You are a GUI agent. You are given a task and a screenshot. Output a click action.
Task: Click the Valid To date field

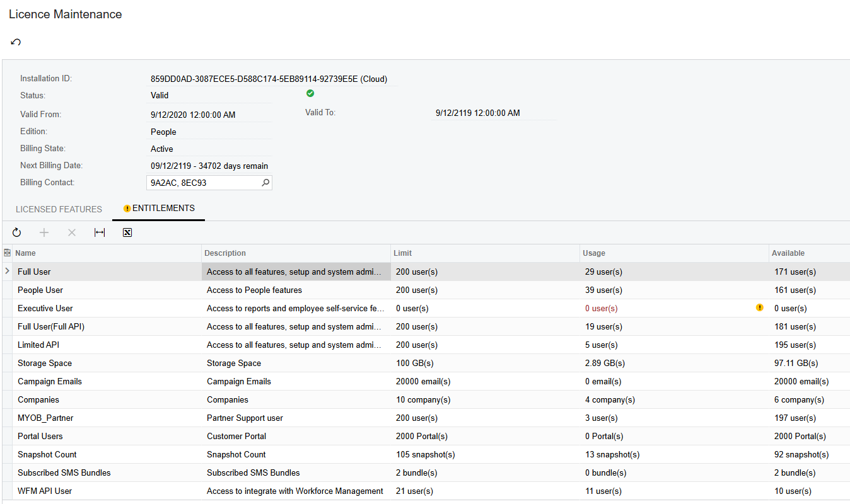click(477, 112)
